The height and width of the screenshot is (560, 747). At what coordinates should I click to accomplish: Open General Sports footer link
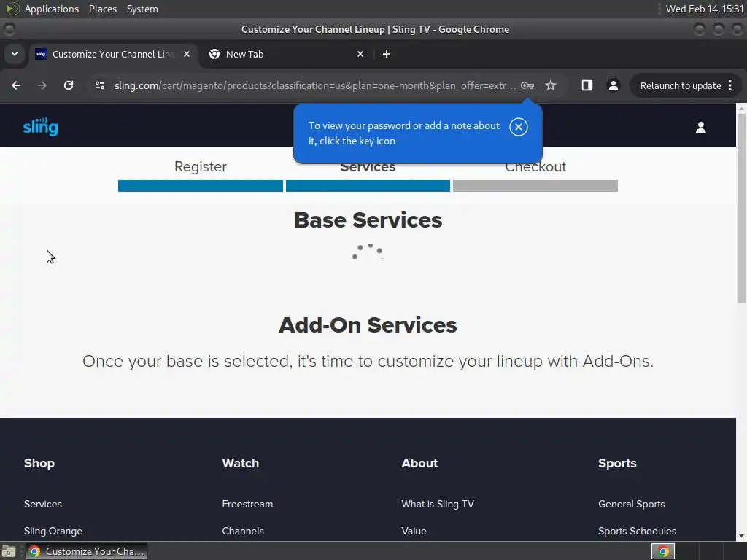tap(631, 504)
